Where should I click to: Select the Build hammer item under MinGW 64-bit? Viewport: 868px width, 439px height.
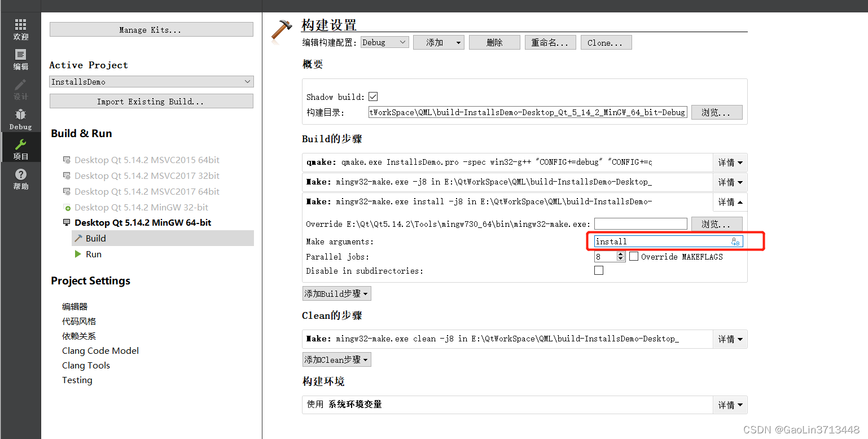(94, 238)
